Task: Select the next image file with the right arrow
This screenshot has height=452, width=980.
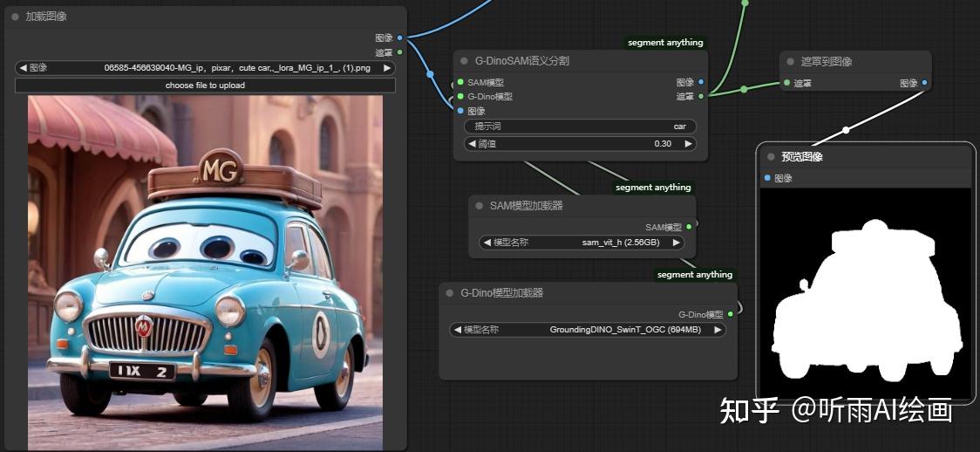Action: pyautogui.click(x=387, y=67)
